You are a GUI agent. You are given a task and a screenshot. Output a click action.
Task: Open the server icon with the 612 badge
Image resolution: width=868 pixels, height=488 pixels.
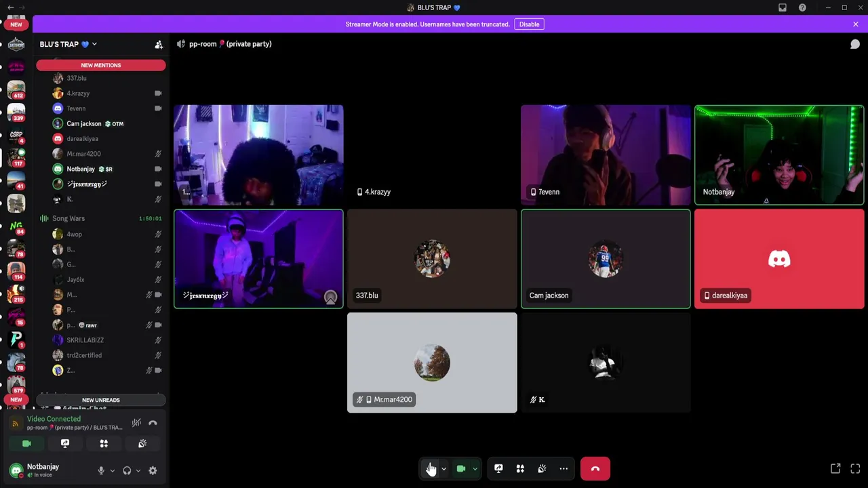click(16, 88)
